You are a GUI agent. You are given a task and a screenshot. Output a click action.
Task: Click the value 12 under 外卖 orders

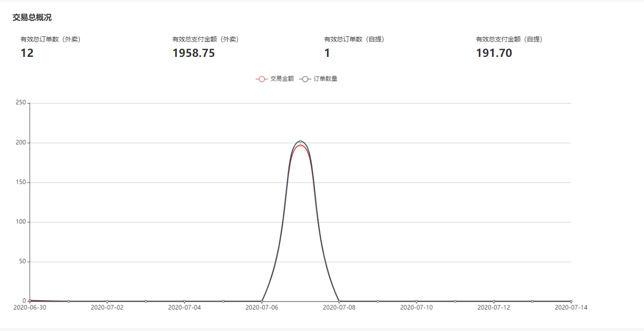(x=27, y=53)
